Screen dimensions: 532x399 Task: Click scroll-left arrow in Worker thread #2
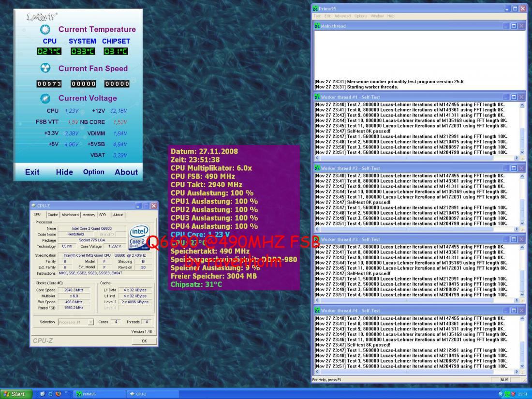(x=317, y=229)
